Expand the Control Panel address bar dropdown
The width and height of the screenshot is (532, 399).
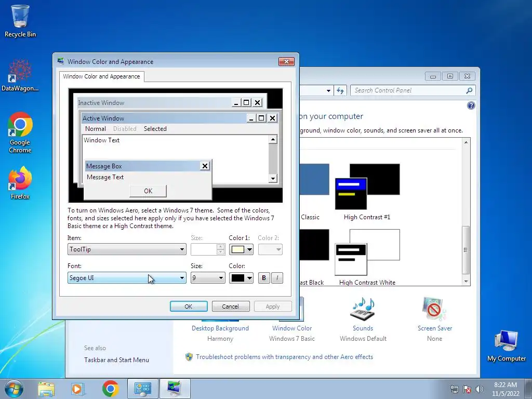[328, 90]
